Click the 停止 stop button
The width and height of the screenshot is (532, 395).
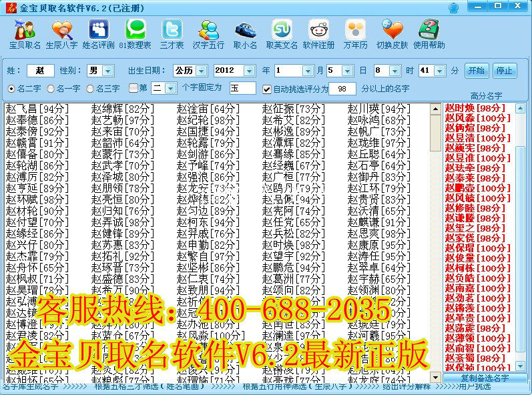pyautogui.click(x=504, y=71)
